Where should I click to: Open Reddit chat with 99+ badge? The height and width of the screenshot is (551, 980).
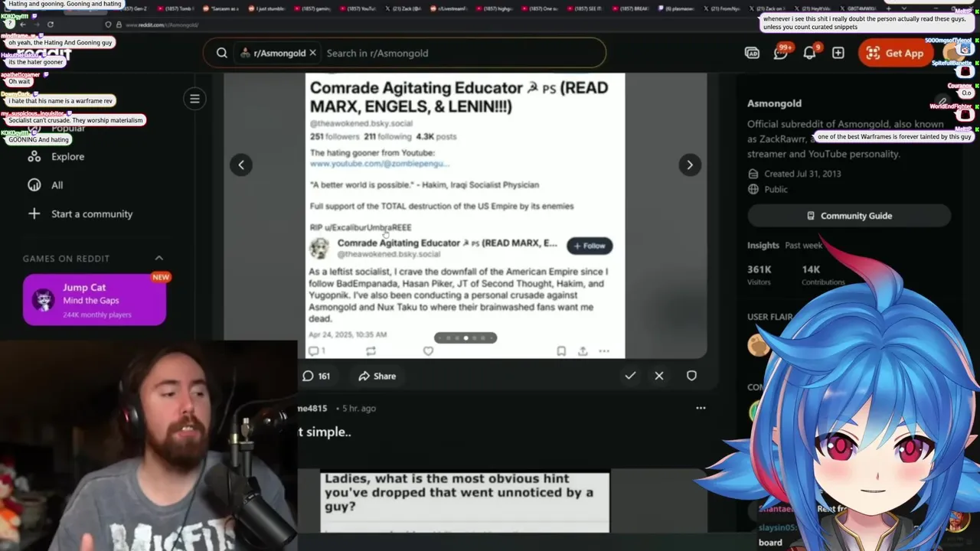pyautogui.click(x=781, y=52)
